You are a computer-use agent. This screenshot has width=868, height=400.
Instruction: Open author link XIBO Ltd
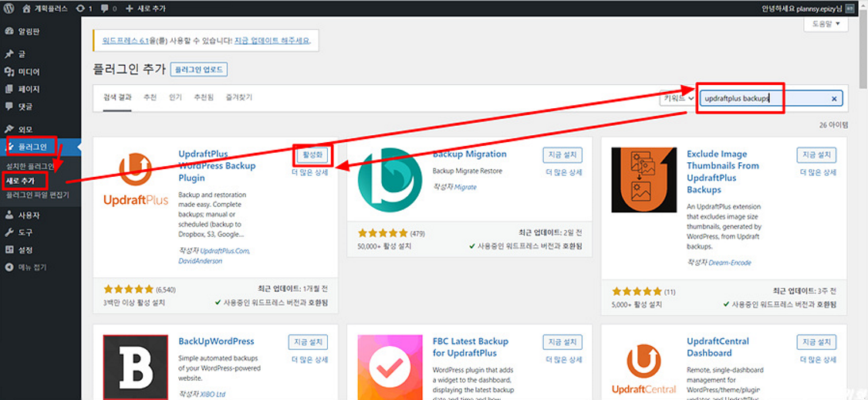tap(213, 395)
